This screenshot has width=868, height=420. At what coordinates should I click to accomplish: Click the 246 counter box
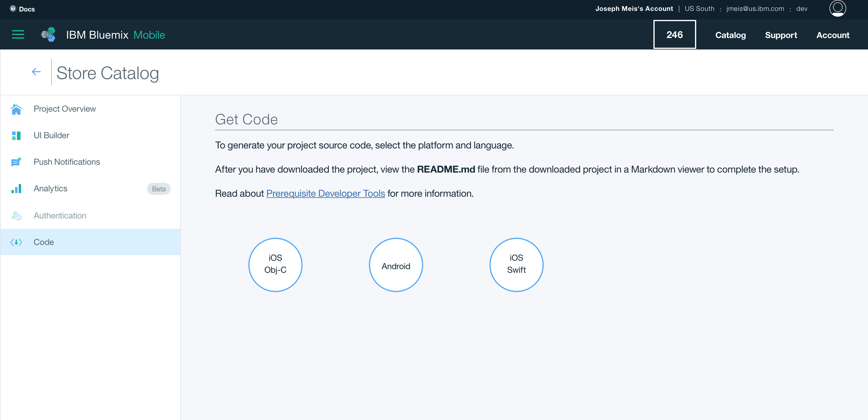(674, 35)
